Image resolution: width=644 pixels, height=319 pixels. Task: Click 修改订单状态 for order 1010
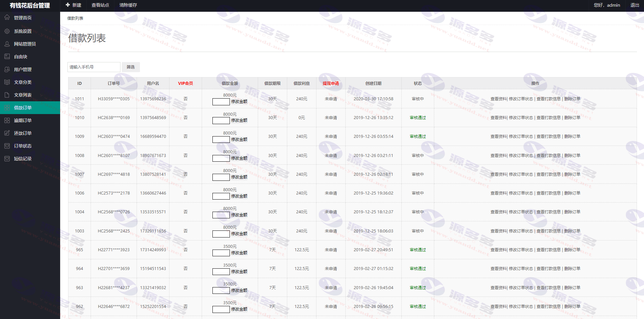pos(521,118)
